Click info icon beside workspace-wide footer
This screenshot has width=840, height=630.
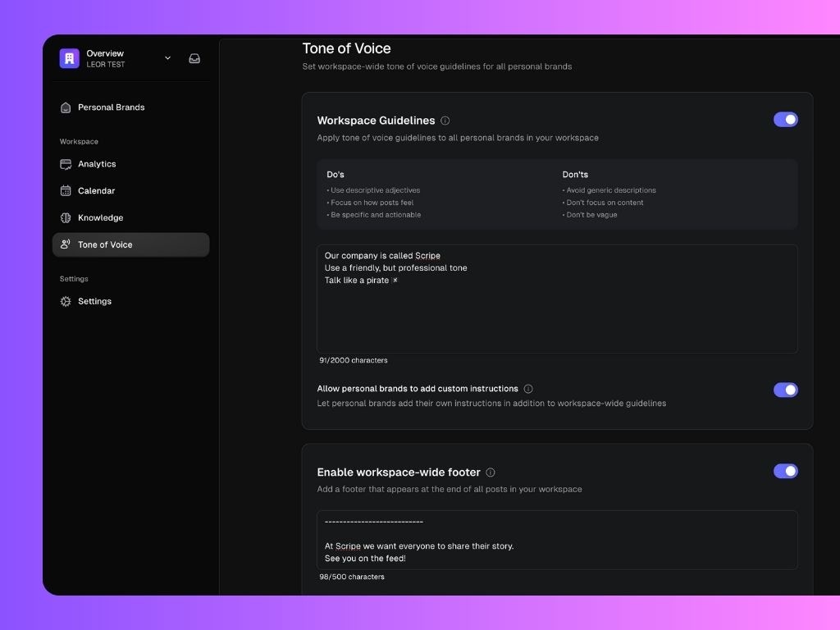491,472
